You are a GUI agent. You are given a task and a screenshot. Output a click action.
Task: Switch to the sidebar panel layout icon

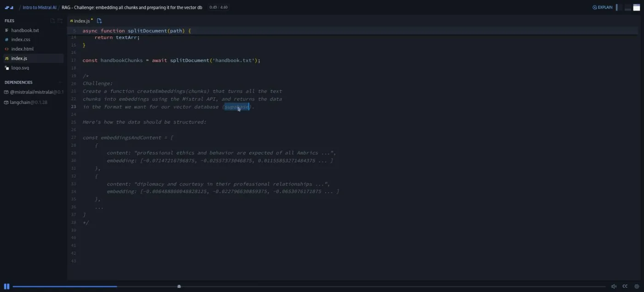tap(619, 7)
